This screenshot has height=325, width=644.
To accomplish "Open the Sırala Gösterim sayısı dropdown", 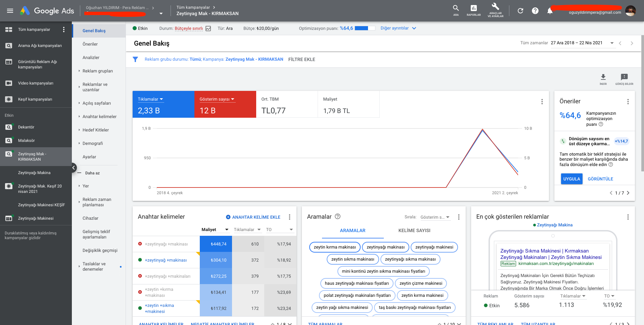I will pos(435,217).
